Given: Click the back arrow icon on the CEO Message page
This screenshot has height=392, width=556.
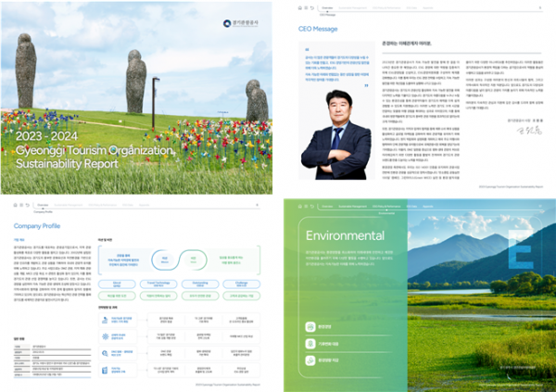Looking at the screenshot, I should [312, 7].
